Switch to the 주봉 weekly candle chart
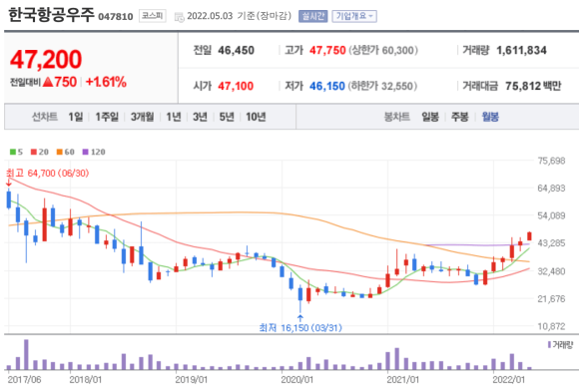 coord(460,117)
